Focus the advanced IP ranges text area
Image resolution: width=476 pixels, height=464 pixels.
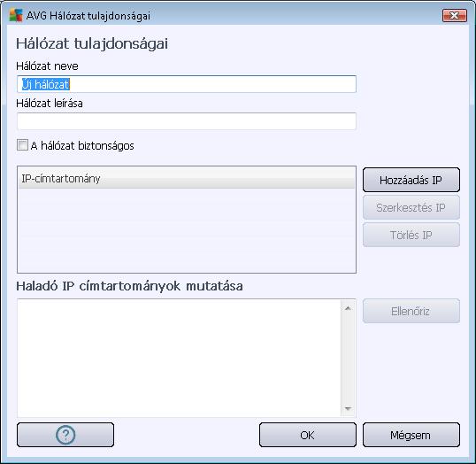click(179, 358)
